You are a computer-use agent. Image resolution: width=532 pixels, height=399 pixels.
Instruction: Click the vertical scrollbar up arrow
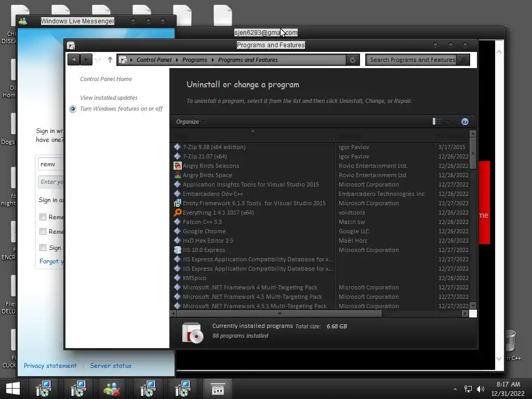tap(473, 134)
